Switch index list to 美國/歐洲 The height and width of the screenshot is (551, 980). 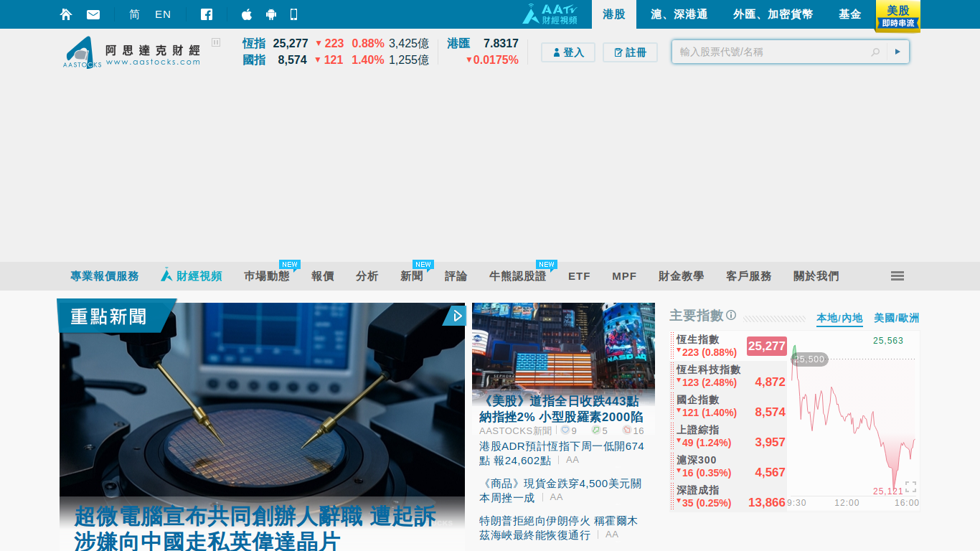pos(896,318)
